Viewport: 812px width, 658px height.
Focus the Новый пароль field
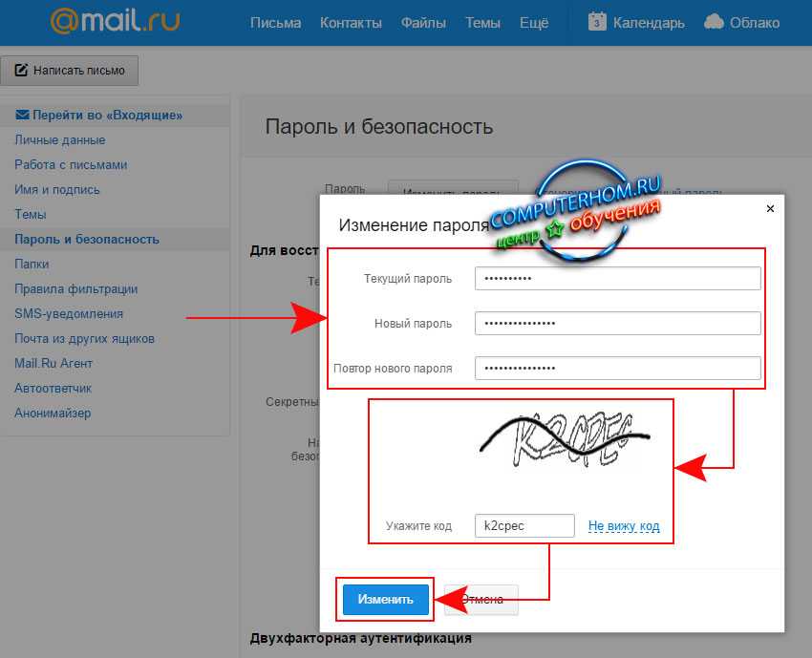point(617,324)
